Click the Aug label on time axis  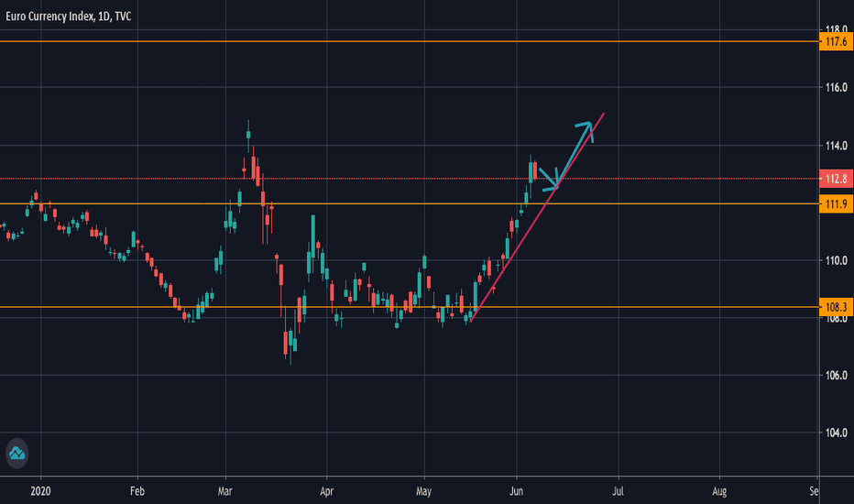tap(719, 491)
